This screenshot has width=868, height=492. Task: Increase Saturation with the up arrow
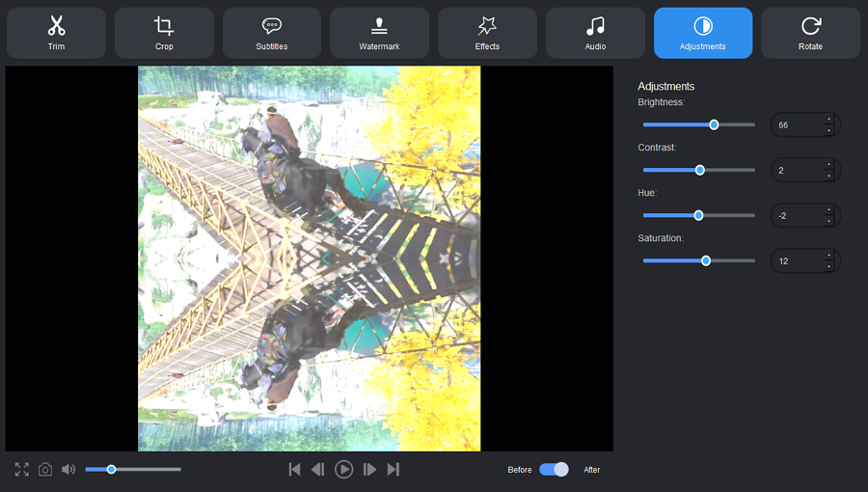pos(828,256)
